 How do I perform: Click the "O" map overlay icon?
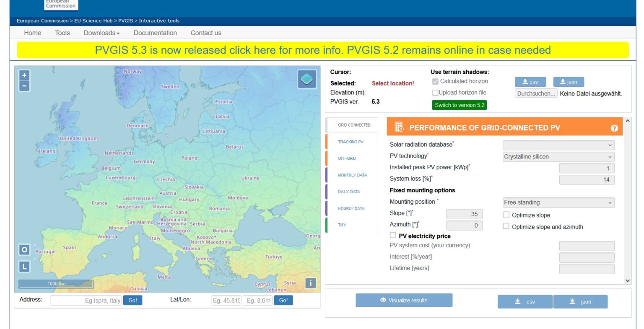(x=24, y=249)
